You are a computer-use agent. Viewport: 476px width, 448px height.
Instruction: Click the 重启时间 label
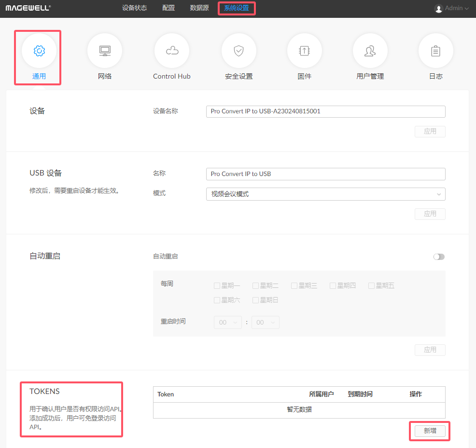(173, 321)
